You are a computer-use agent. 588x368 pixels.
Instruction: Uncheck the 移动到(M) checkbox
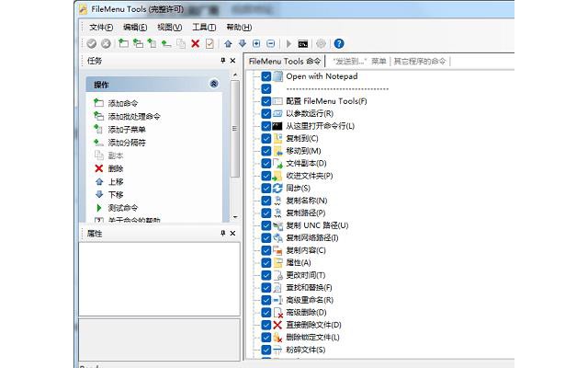[x=266, y=151]
